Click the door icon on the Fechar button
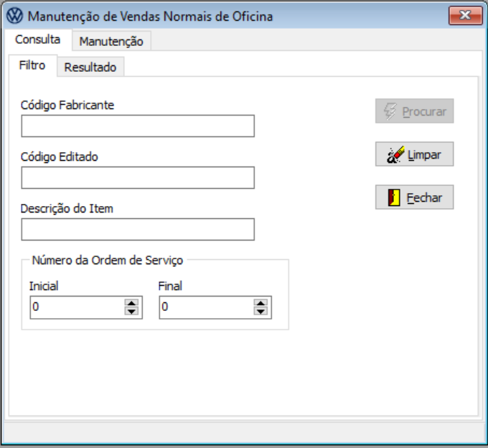The width and height of the screenshot is (488, 448). click(394, 197)
